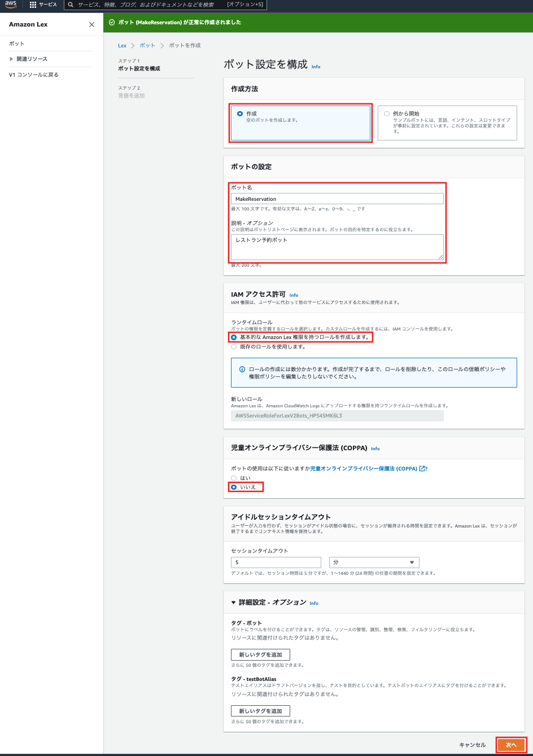Select step 言語を追加

[x=132, y=96]
